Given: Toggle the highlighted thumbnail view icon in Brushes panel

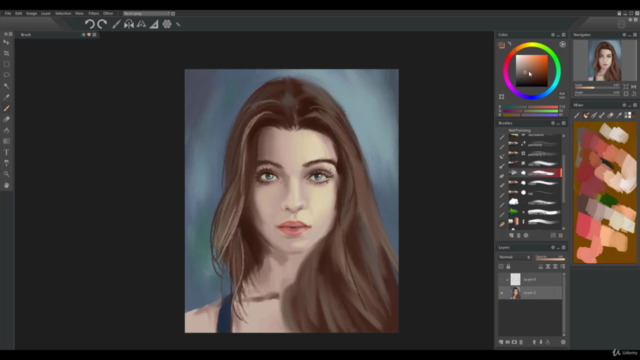Looking at the screenshot, I should point(560,236).
